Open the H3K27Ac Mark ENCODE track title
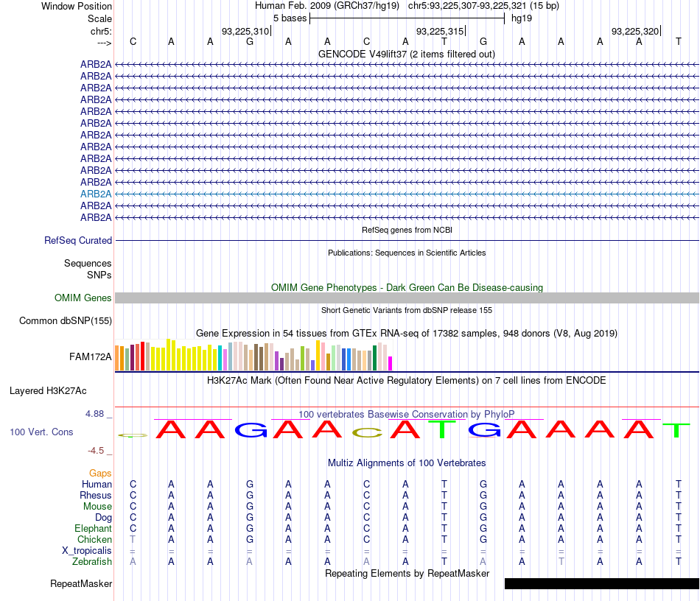The width and height of the screenshot is (700, 601). pos(407,381)
